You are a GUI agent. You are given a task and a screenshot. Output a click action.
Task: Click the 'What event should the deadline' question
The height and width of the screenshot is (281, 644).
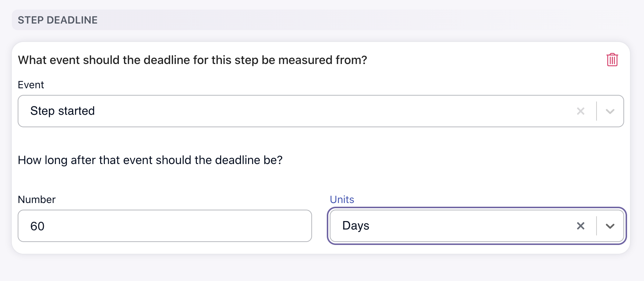click(192, 60)
